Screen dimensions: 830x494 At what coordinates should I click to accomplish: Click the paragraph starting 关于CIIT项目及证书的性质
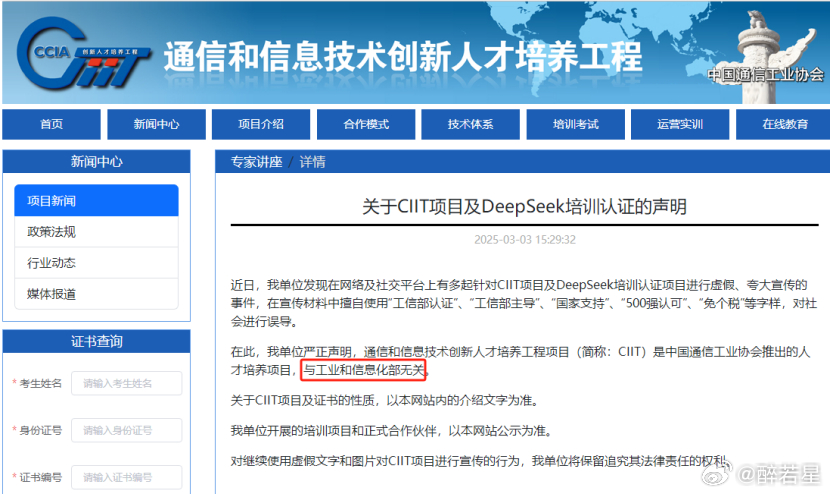click(386, 400)
